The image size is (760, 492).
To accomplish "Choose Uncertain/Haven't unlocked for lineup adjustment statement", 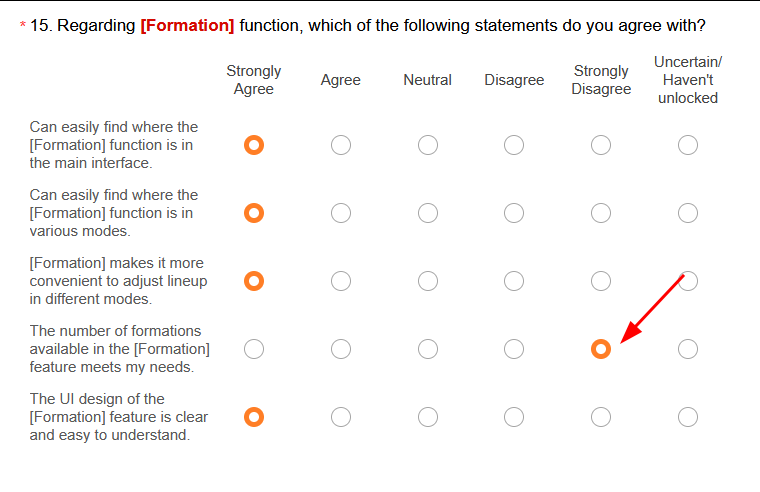I will click(688, 281).
